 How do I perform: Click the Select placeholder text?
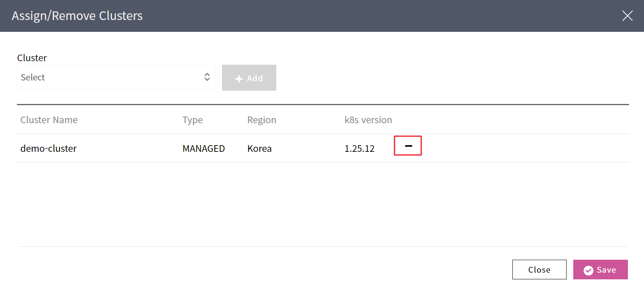click(33, 78)
